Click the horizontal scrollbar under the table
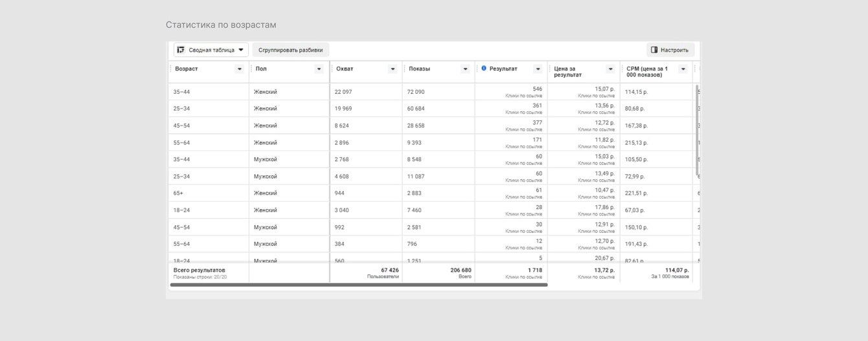 359,285
